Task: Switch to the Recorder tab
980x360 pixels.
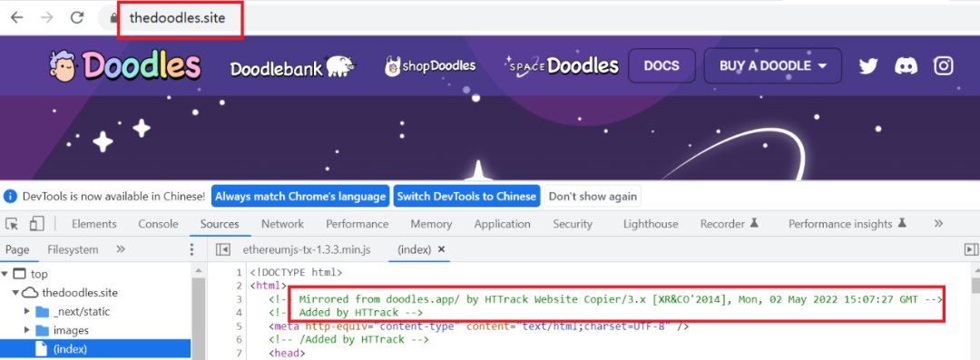Action: click(729, 224)
